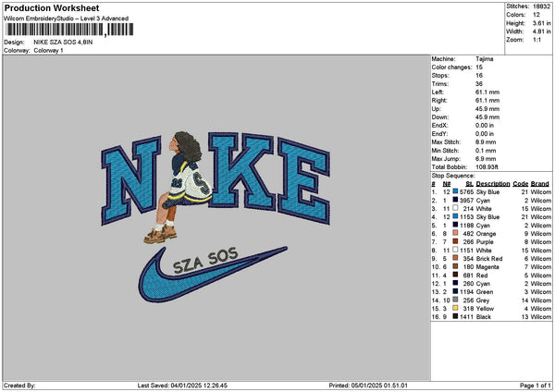The height and width of the screenshot is (392, 555).
Task: Select stitch count "5765" in row 1
Action: [466, 191]
